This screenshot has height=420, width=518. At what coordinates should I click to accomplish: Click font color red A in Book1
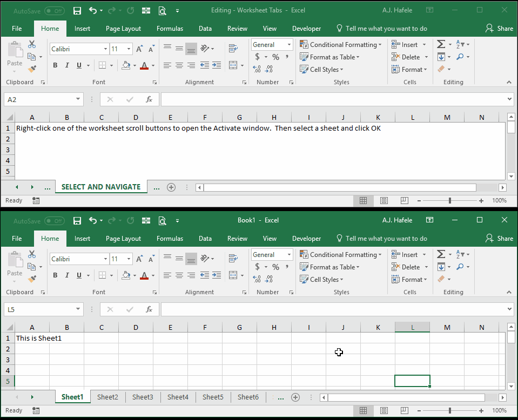144,275
